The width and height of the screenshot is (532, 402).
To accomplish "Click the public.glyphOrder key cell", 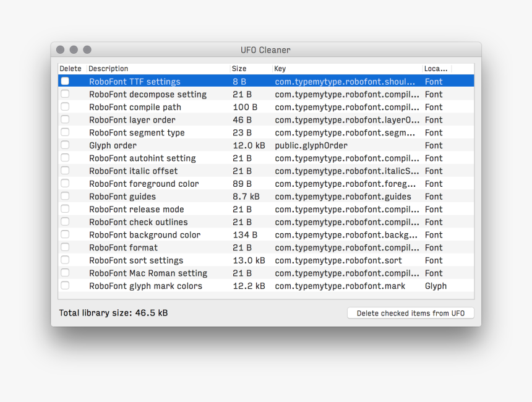I will click(311, 145).
